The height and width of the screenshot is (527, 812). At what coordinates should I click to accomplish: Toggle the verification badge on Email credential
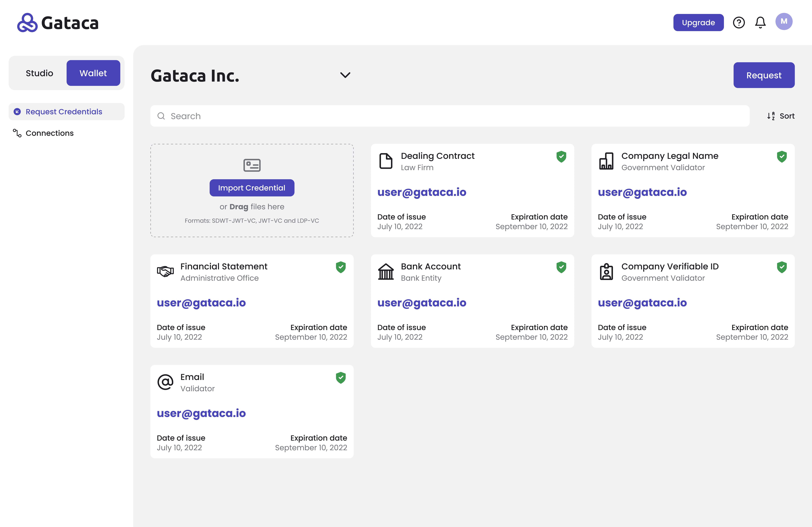(x=341, y=378)
